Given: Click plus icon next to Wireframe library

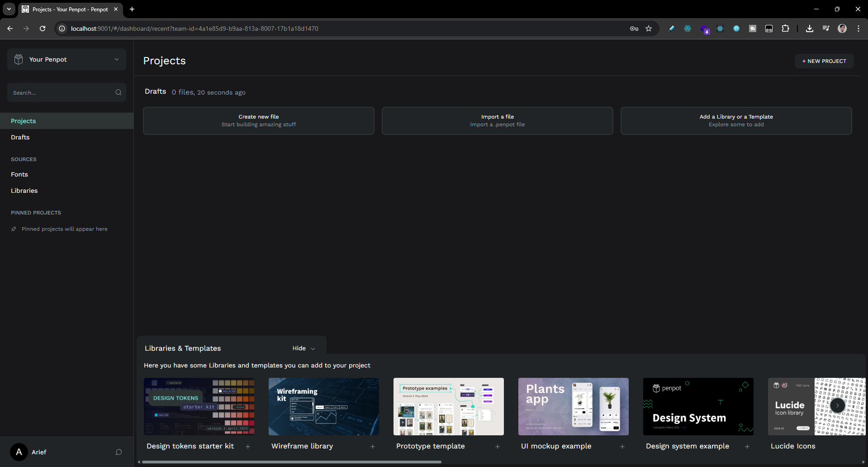Looking at the screenshot, I should [373, 447].
